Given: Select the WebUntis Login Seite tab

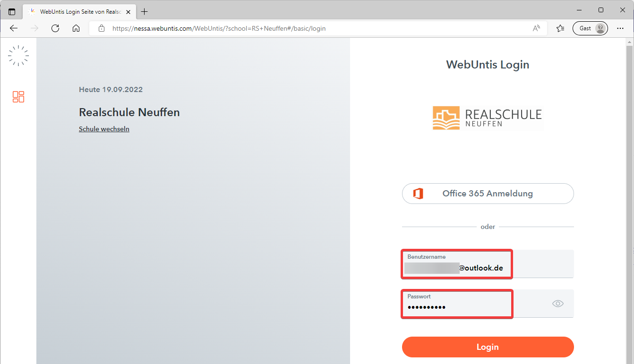Looking at the screenshot, I should (x=76, y=11).
